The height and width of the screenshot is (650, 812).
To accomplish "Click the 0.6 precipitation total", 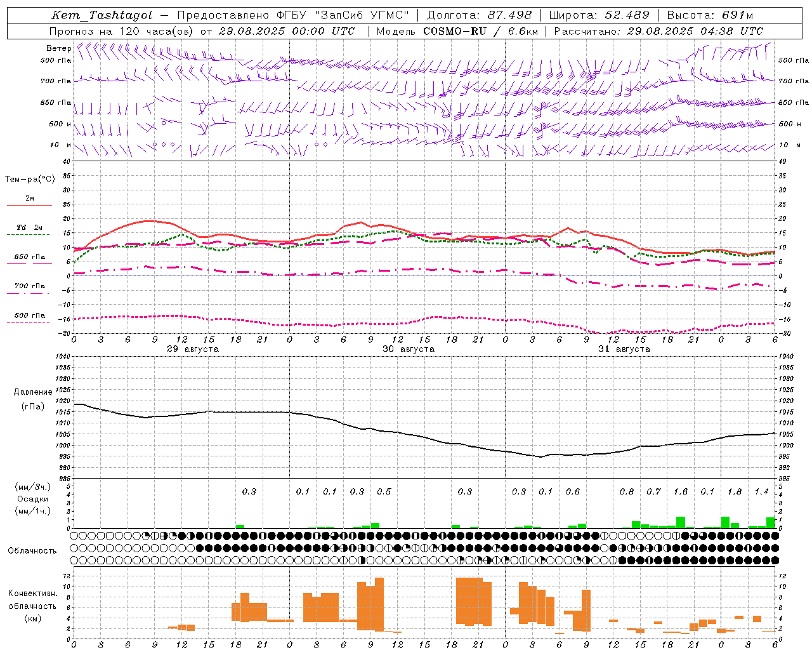I will 573,491.
